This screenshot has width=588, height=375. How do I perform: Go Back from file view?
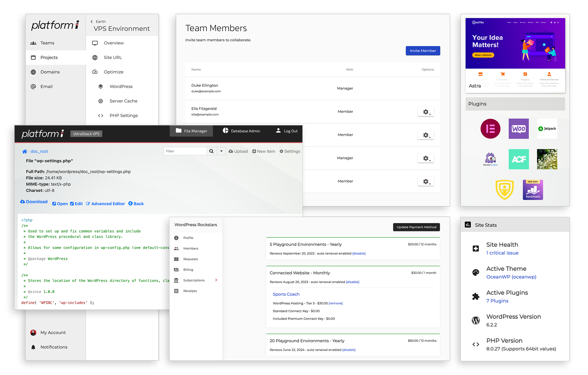[x=136, y=204]
